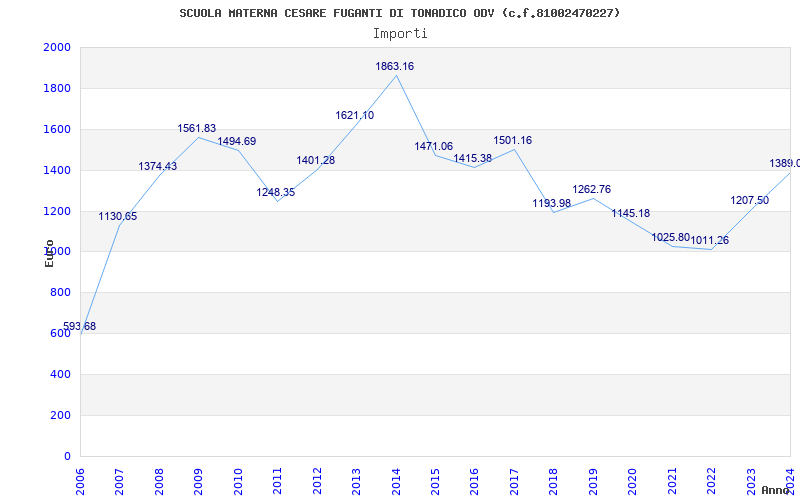Click x-axis year label 2018

[x=554, y=482]
